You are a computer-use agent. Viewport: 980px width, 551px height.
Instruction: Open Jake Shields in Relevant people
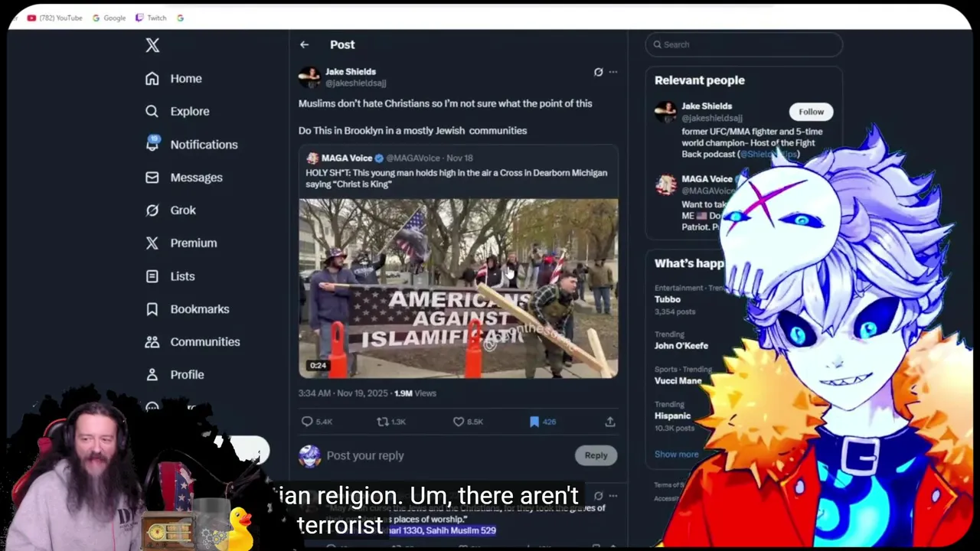(x=707, y=106)
